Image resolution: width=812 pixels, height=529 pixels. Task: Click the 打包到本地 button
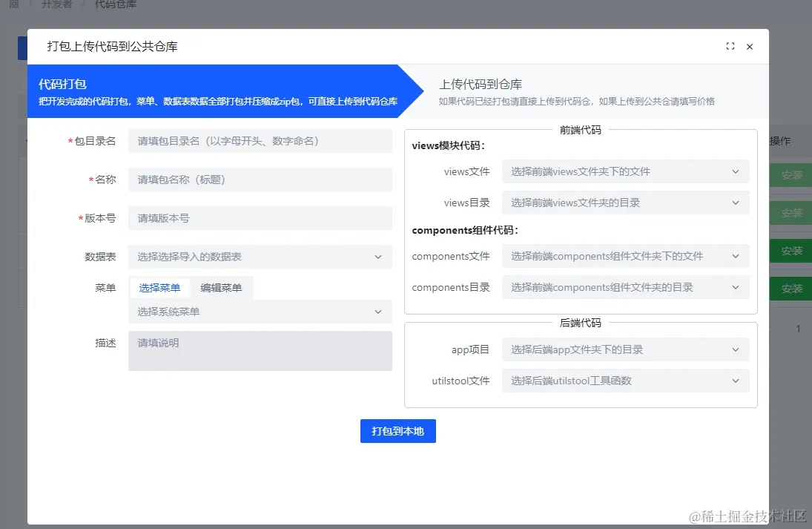click(397, 431)
